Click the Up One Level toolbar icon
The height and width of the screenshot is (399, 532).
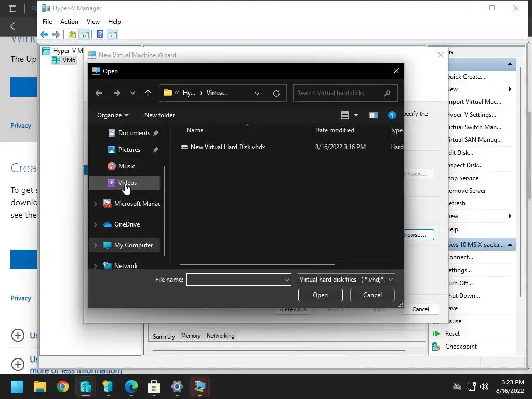pos(72,34)
